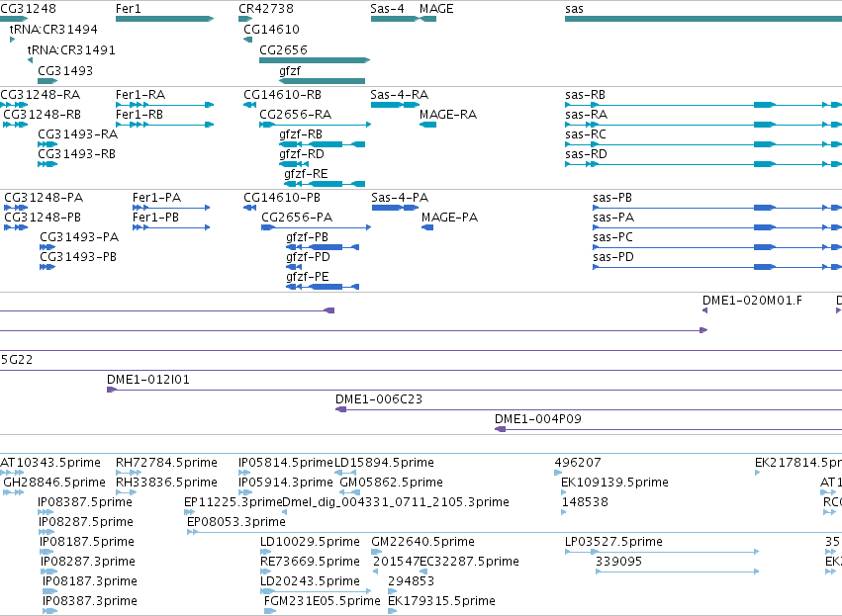Click the DME1-020M01.F clone label
The image size is (842, 616).
753,301
